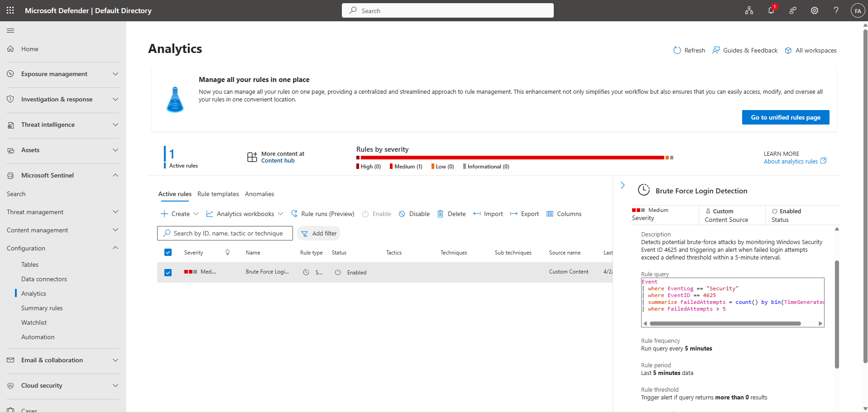
Task: Click the Exposure management icon
Action: coord(10,74)
